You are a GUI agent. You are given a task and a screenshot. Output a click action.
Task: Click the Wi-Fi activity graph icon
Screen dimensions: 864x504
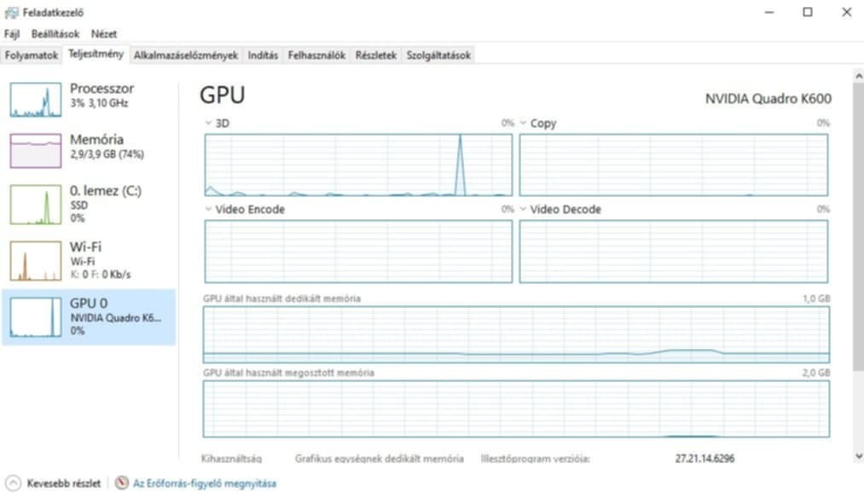36,261
